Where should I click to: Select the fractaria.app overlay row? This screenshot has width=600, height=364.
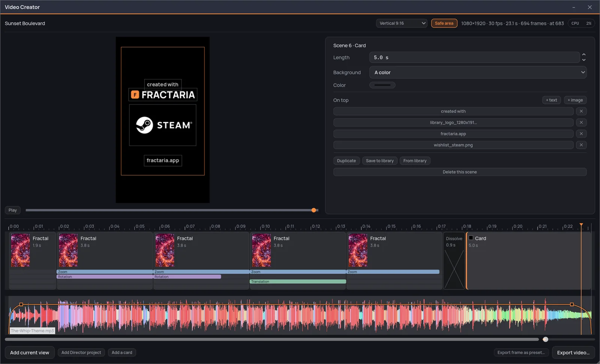pos(453,134)
